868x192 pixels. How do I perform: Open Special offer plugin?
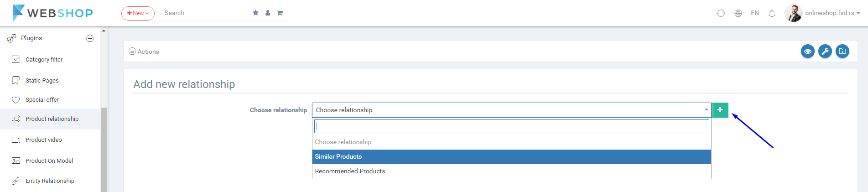[x=42, y=99]
